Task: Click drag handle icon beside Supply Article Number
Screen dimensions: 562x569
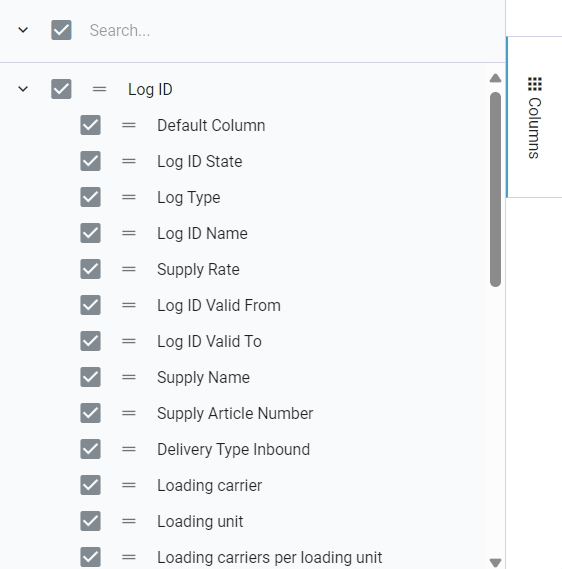Action: tap(128, 413)
